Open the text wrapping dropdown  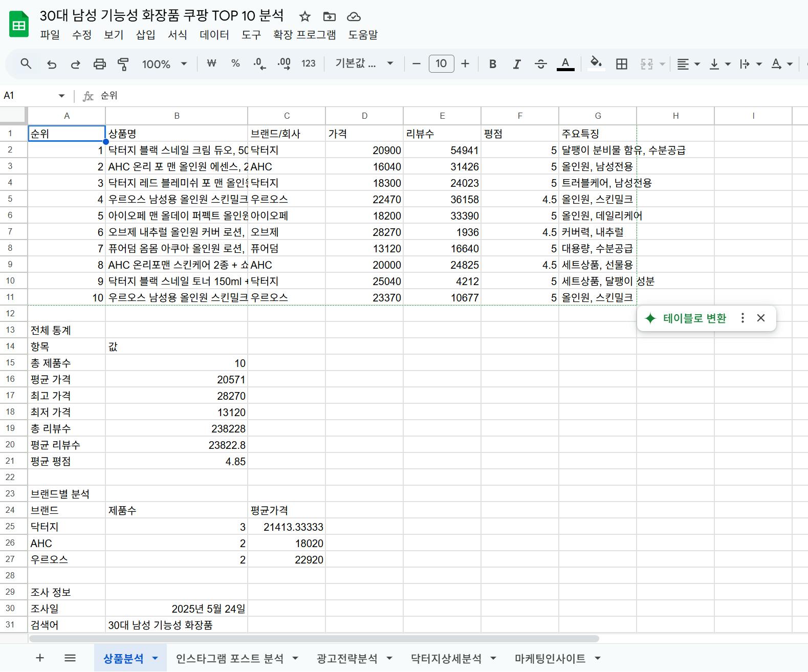(x=751, y=64)
